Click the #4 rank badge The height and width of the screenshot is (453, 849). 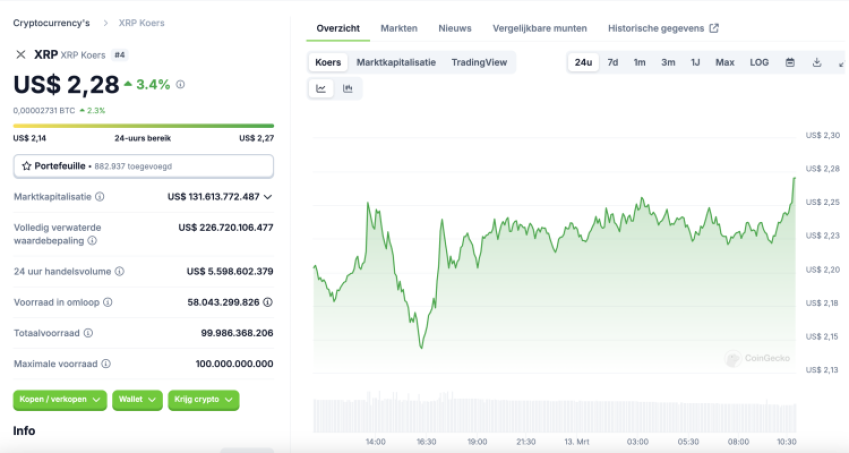120,55
